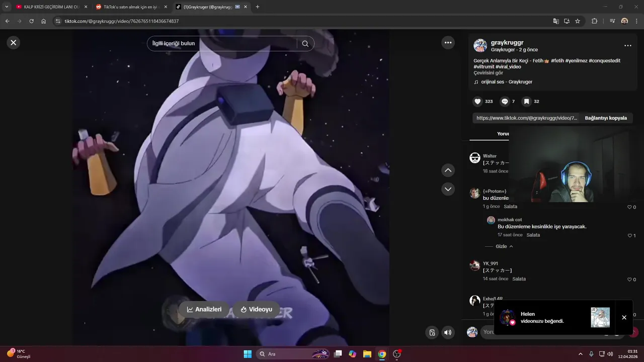Go to the browser home page
Screen dimensions: 644x362
click(44, 21)
